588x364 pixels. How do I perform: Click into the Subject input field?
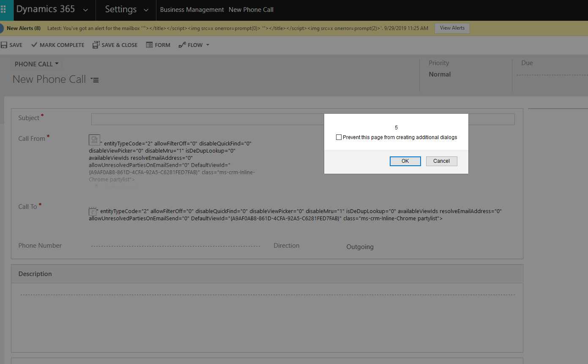tap(303, 119)
